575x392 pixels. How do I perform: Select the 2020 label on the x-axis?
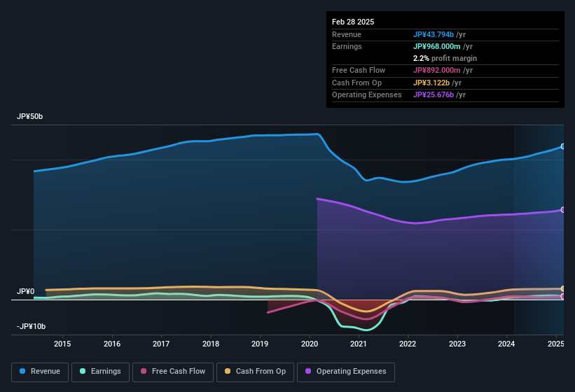310,344
